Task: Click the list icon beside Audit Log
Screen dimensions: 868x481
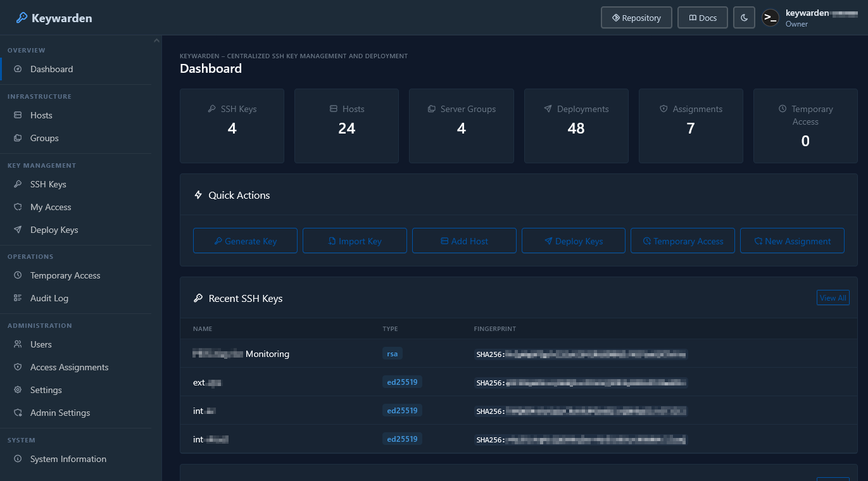Action: pos(18,298)
